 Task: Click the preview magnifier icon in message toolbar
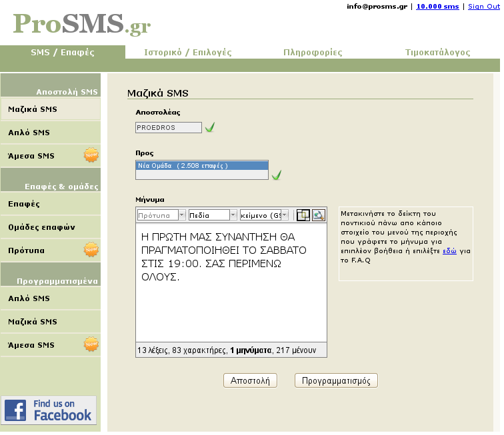pos(319,215)
